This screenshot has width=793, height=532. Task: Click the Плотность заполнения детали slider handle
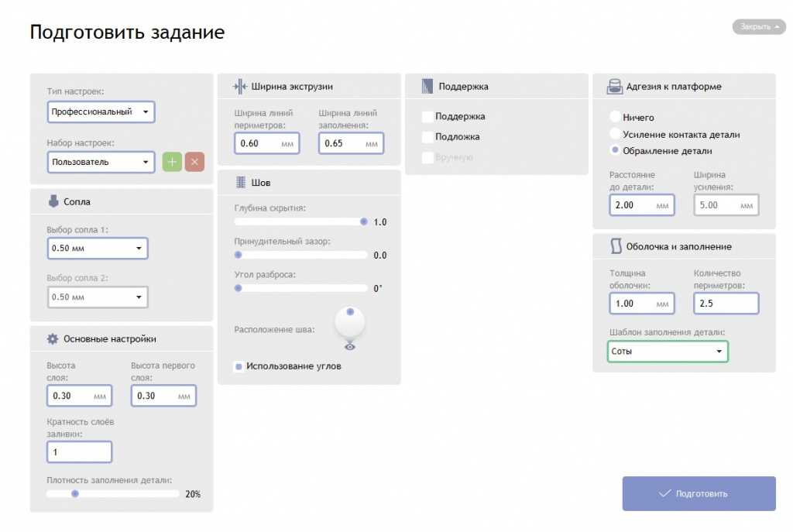(75, 493)
